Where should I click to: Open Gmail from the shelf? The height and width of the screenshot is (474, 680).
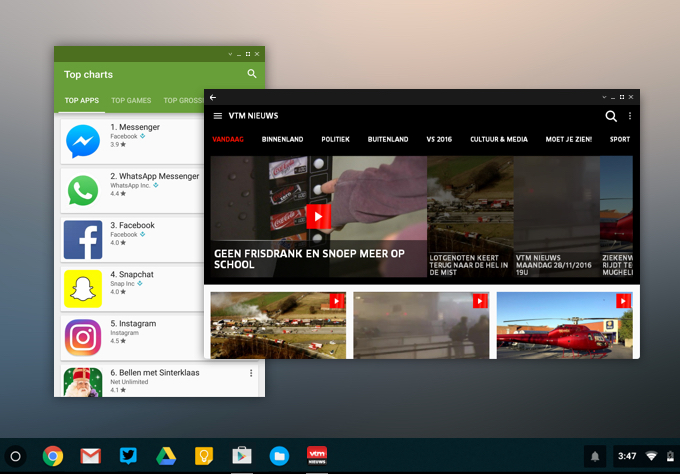click(91, 456)
